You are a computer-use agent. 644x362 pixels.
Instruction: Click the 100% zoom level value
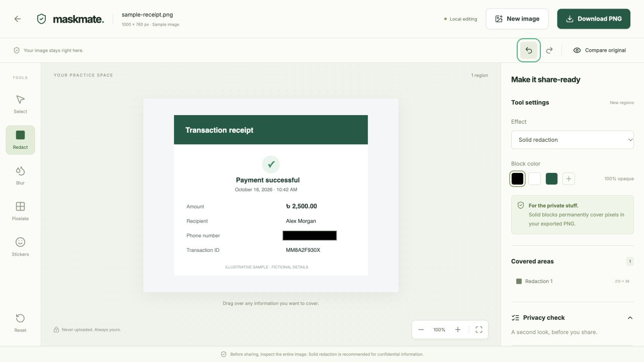pyautogui.click(x=439, y=330)
